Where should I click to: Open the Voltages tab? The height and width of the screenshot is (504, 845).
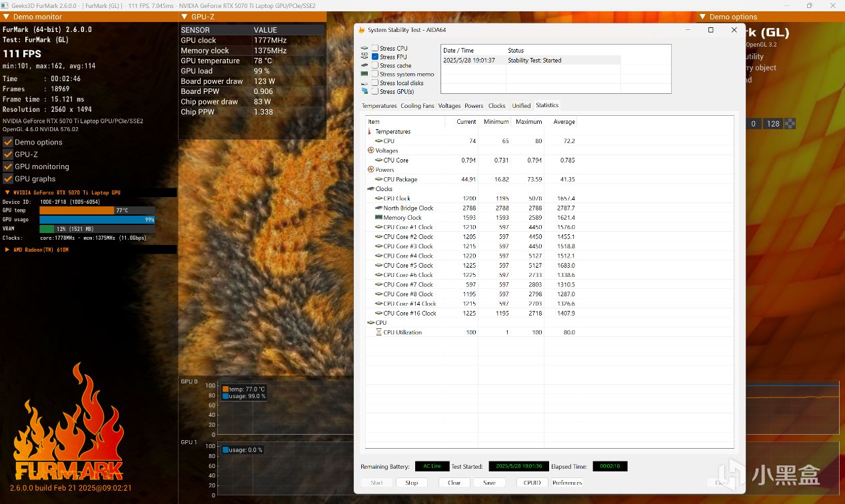(x=449, y=106)
